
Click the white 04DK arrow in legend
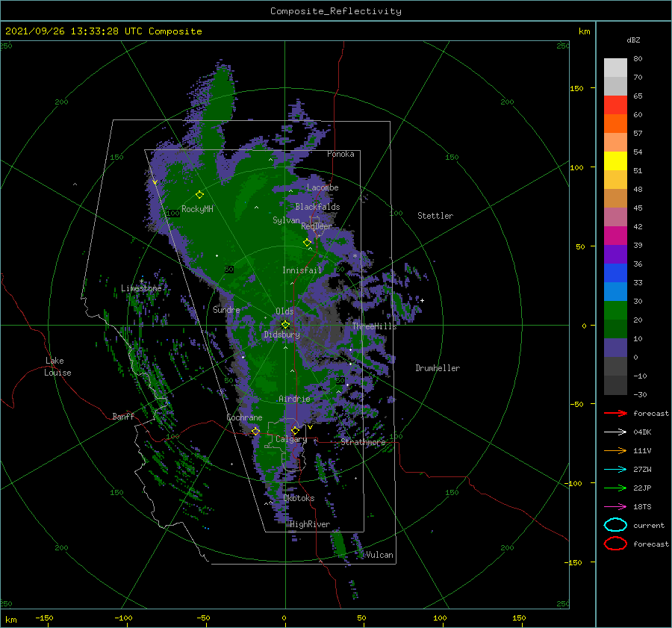[615, 432]
